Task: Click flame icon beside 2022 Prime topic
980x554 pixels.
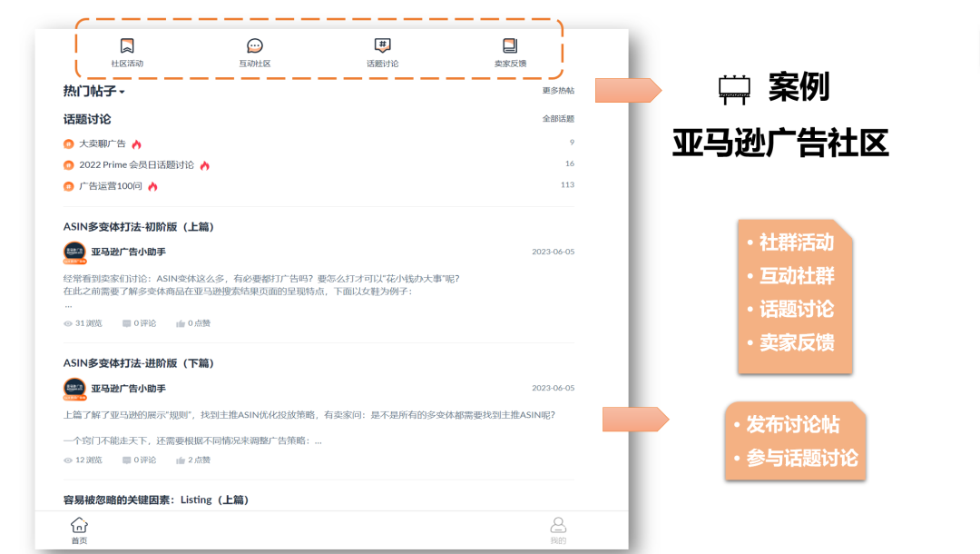Action: [x=204, y=165]
